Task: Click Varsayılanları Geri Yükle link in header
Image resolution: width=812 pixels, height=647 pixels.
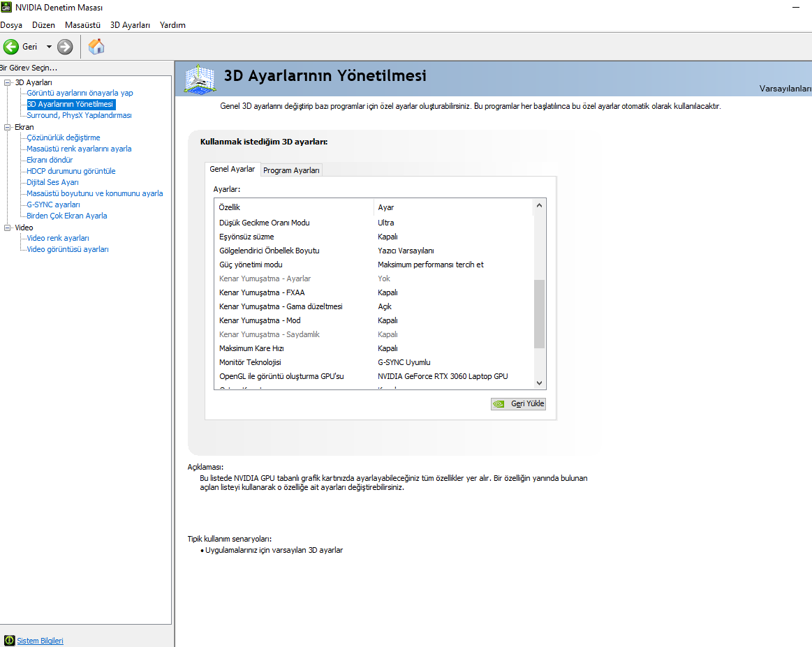Action: tap(785, 89)
